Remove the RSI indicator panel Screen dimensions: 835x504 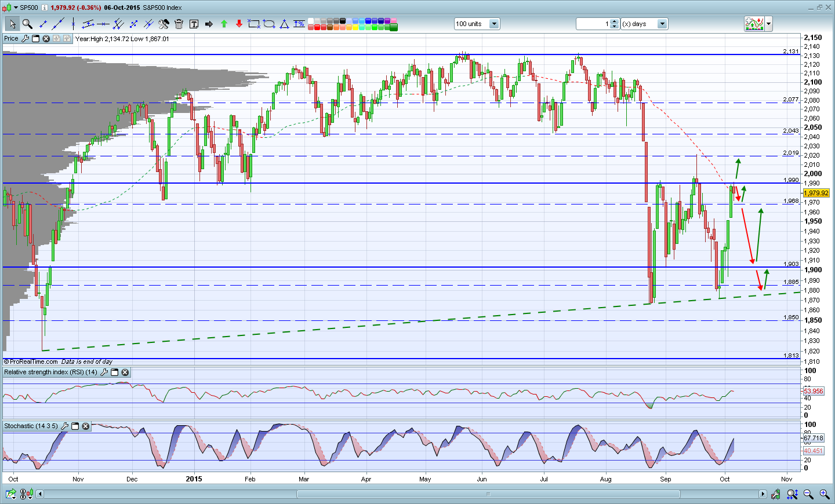click(x=125, y=372)
